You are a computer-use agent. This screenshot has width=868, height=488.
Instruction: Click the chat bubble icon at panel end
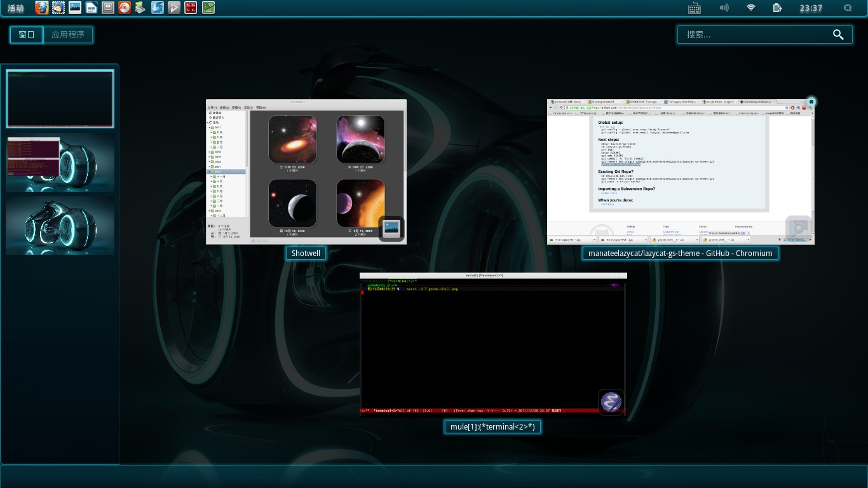pyautogui.click(x=848, y=8)
